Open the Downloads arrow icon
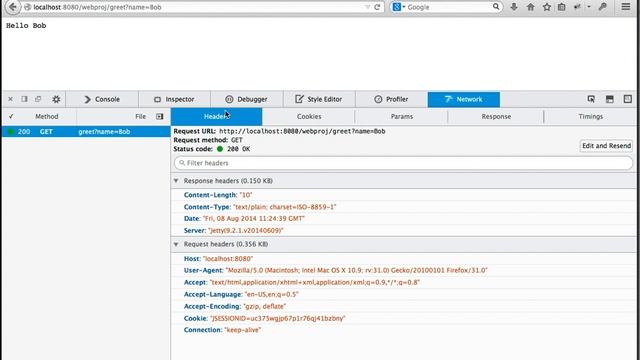 pos(514,7)
